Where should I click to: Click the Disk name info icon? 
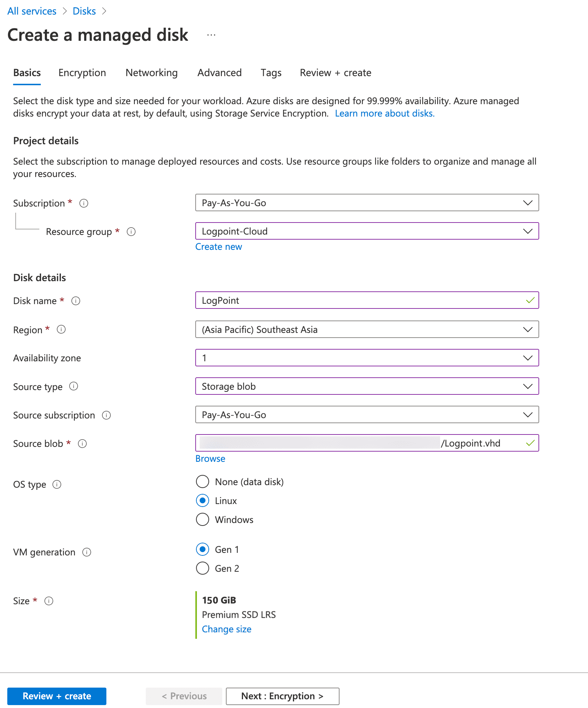click(75, 301)
